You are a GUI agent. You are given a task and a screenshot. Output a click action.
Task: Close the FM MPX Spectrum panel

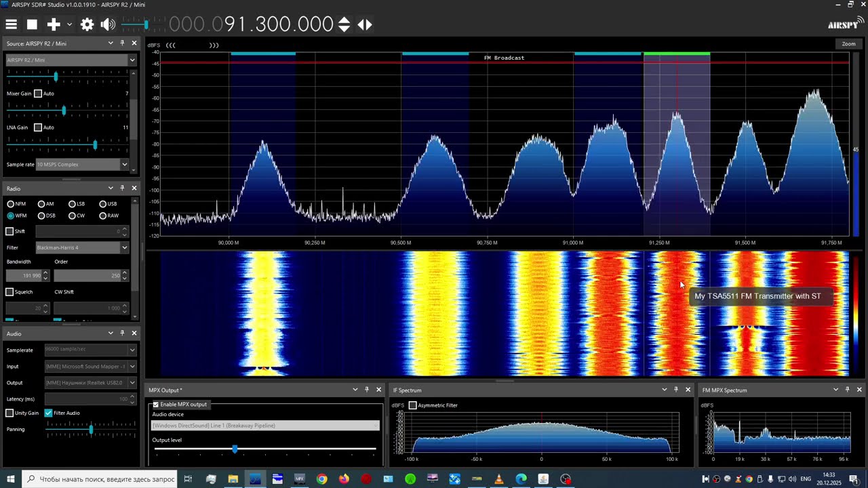click(859, 390)
